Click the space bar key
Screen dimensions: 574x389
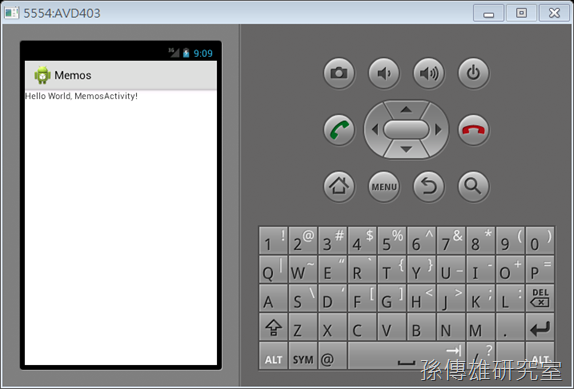[406, 356]
